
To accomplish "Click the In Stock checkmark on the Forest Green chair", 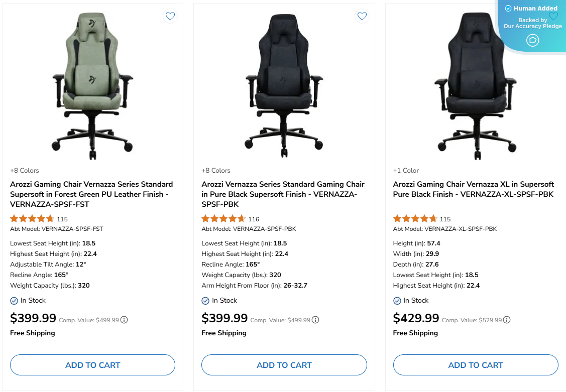I will [x=14, y=300].
